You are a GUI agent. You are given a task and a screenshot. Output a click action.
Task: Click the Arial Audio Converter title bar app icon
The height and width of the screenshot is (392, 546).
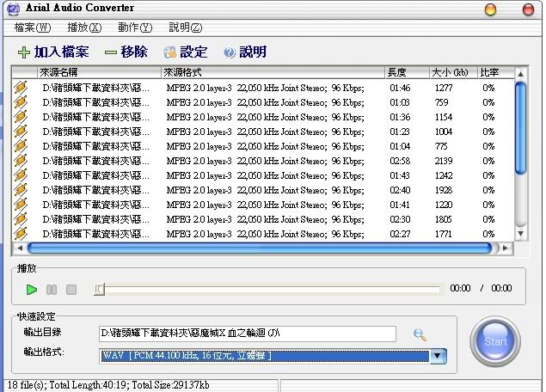coord(13,9)
